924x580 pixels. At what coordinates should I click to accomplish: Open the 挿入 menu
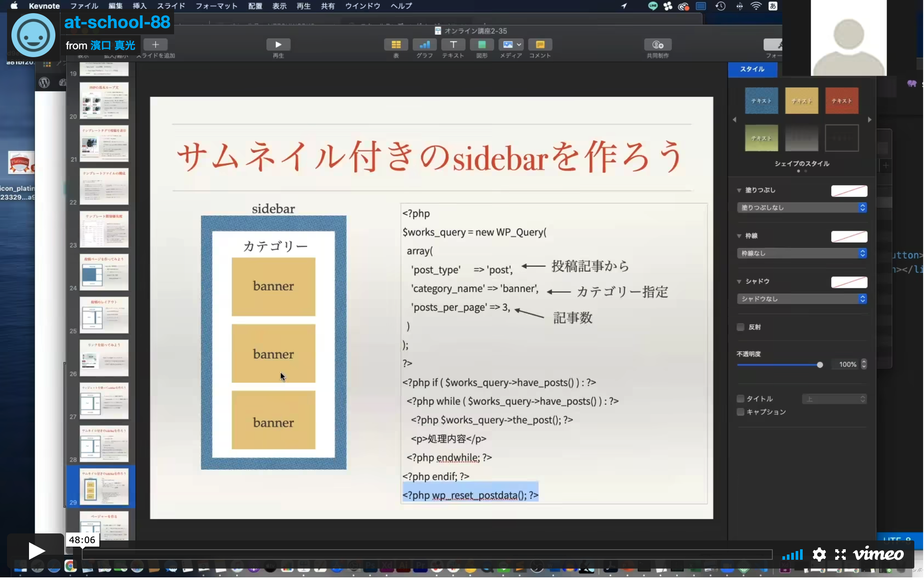pyautogui.click(x=140, y=6)
